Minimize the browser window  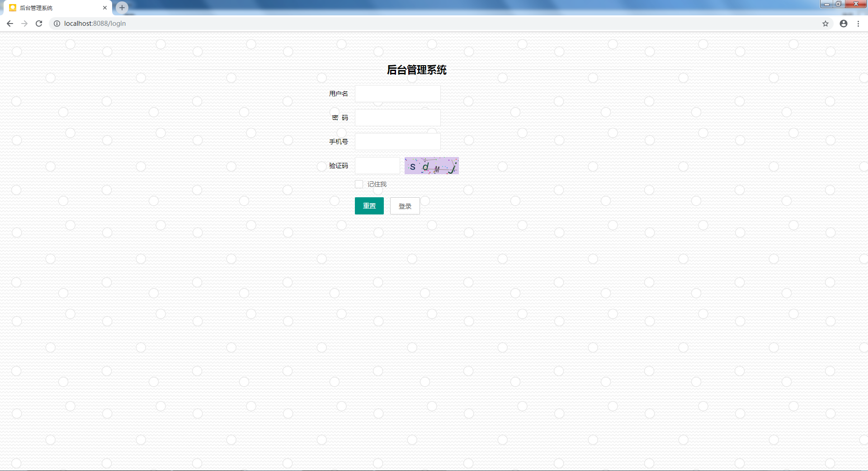826,4
